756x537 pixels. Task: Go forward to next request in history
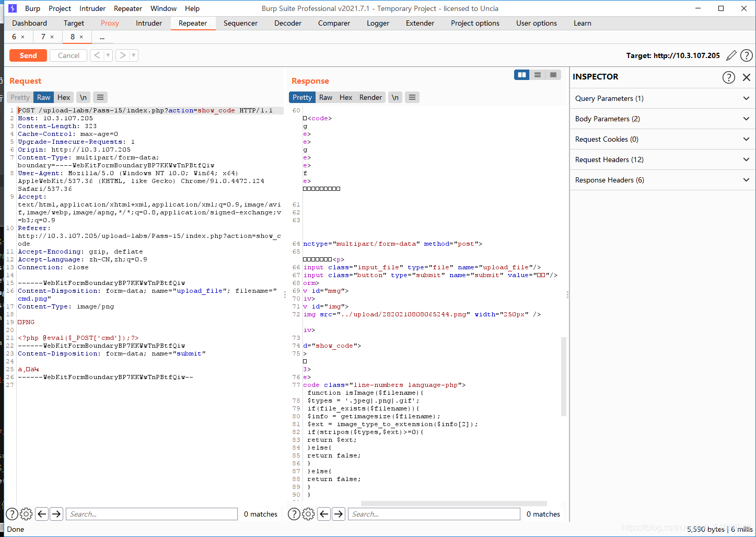pos(122,55)
